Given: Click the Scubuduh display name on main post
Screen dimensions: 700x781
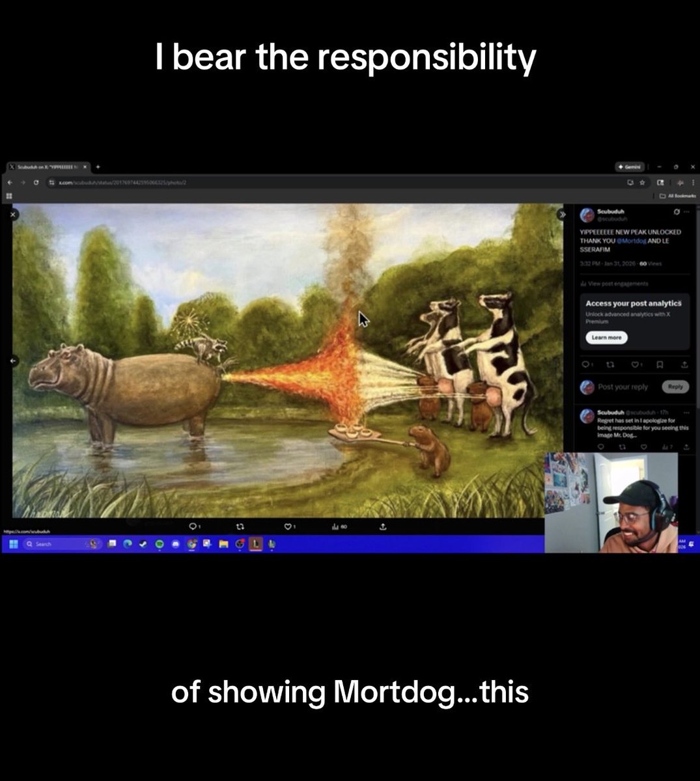Looking at the screenshot, I should [x=611, y=212].
